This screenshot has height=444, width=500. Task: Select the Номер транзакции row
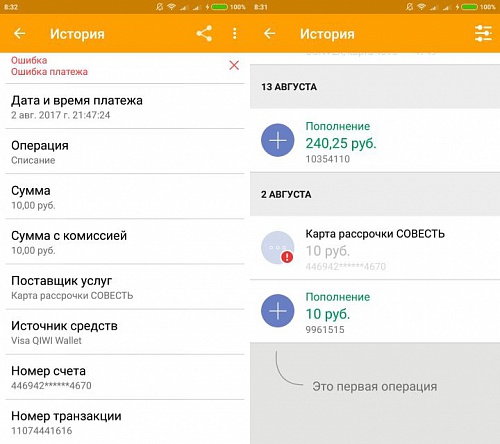pos(125,422)
